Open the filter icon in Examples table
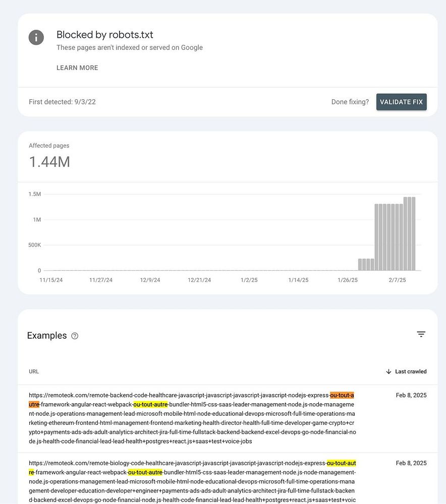Screen dimensions: 446x504 coord(421,334)
